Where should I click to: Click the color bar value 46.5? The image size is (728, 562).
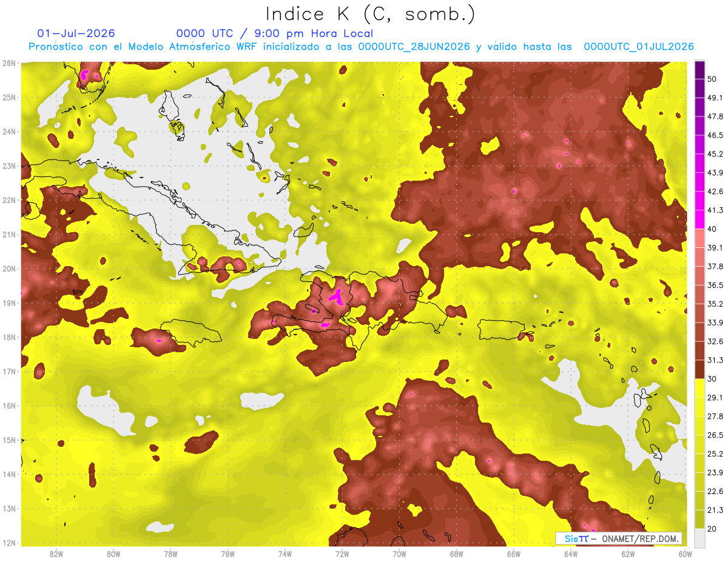tap(715, 136)
